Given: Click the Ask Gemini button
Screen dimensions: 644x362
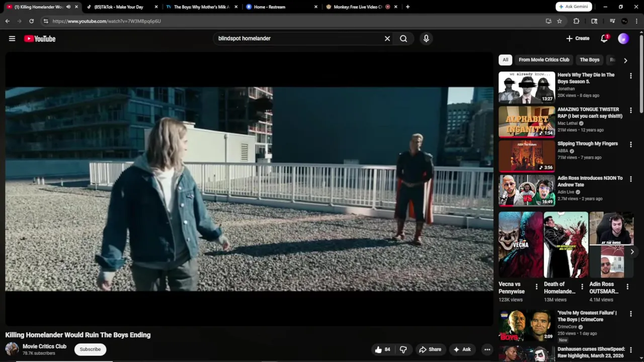Looking at the screenshot, I should [x=574, y=7].
